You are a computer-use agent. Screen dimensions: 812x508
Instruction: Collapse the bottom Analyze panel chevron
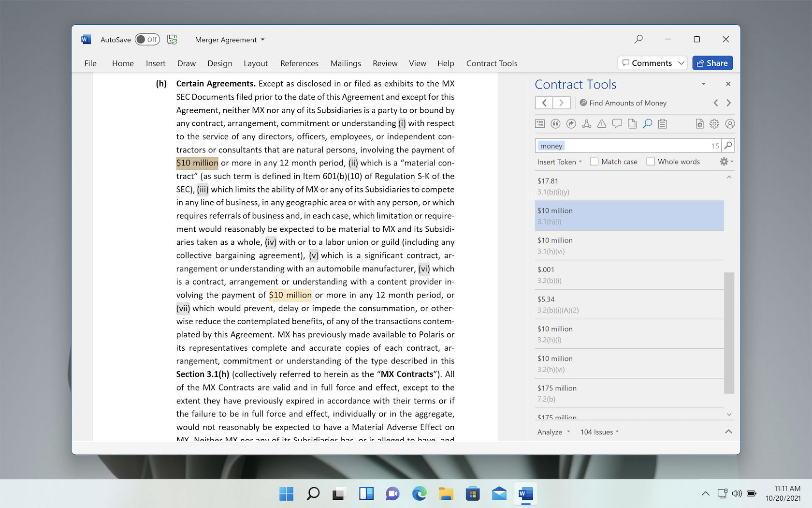click(x=728, y=432)
